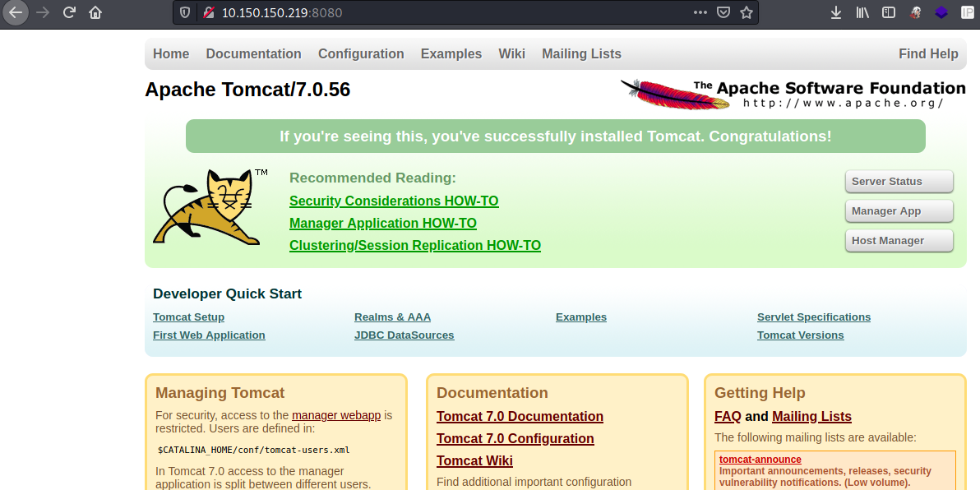
Task: Open the JDBC DataSources link
Action: pos(404,335)
